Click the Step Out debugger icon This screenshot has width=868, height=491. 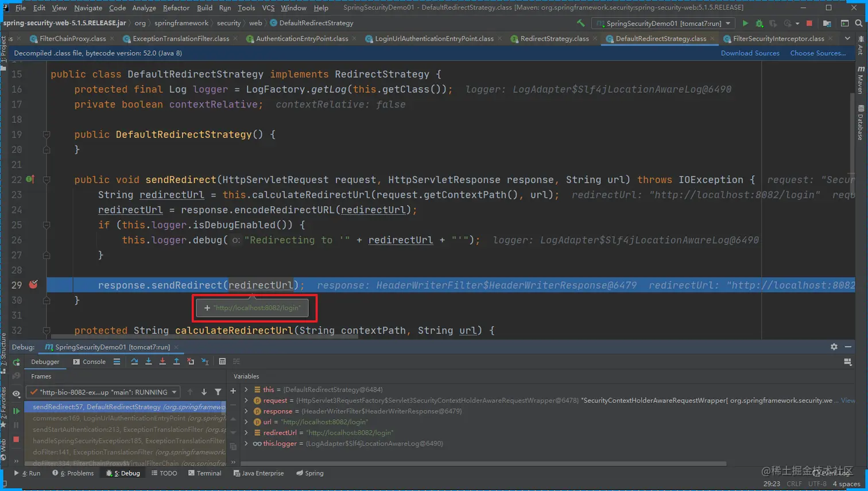[x=176, y=361]
